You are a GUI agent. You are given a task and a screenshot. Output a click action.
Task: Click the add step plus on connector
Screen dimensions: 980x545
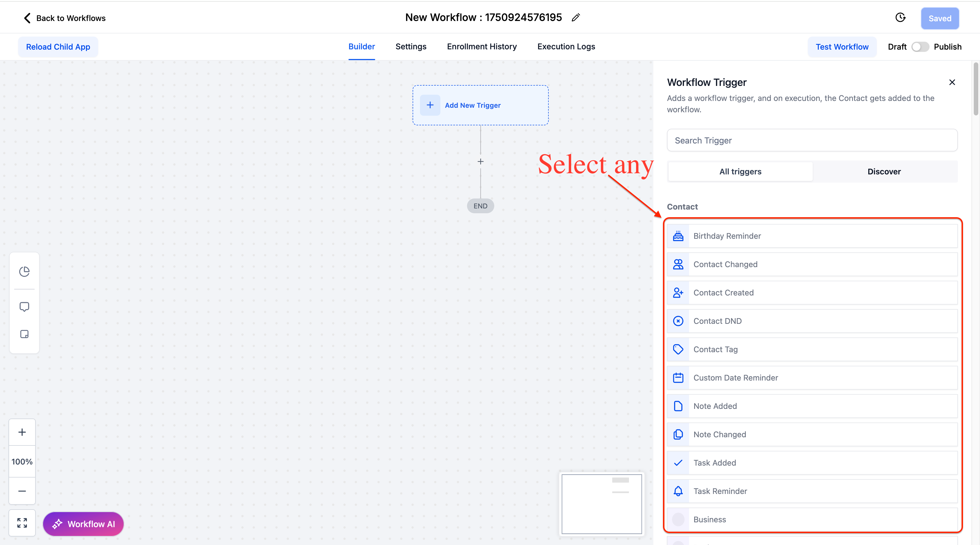[480, 162]
